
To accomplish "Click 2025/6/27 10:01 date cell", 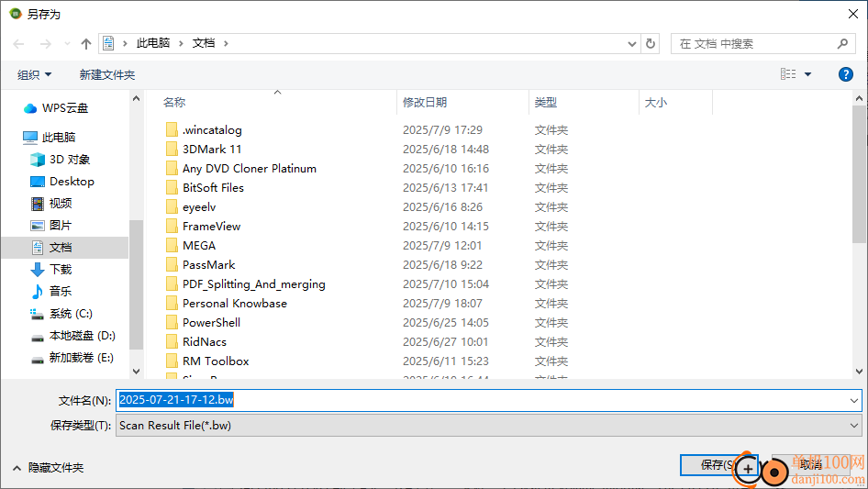I will pyautogui.click(x=445, y=341).
